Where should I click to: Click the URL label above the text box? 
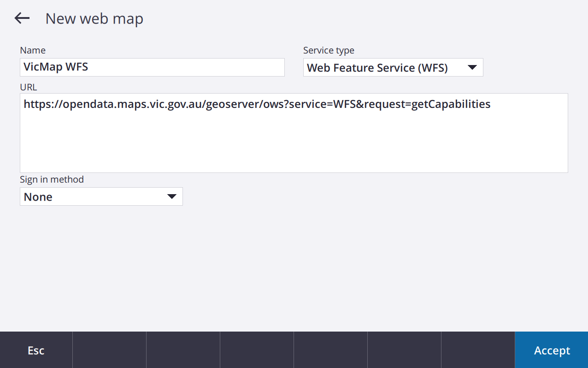click(x=28, y=87)
